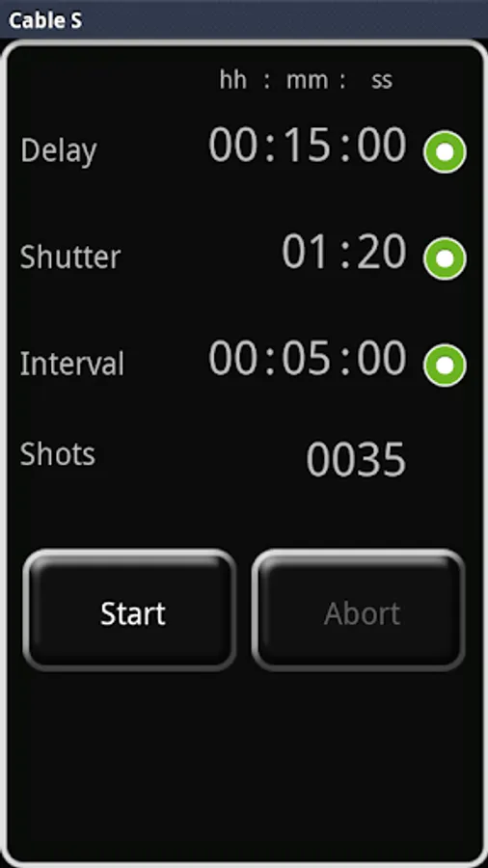Image resolution: width=488 pixels, height=868 pixels.
Task: Click the Delay label
Action: (x=59, y=151)
